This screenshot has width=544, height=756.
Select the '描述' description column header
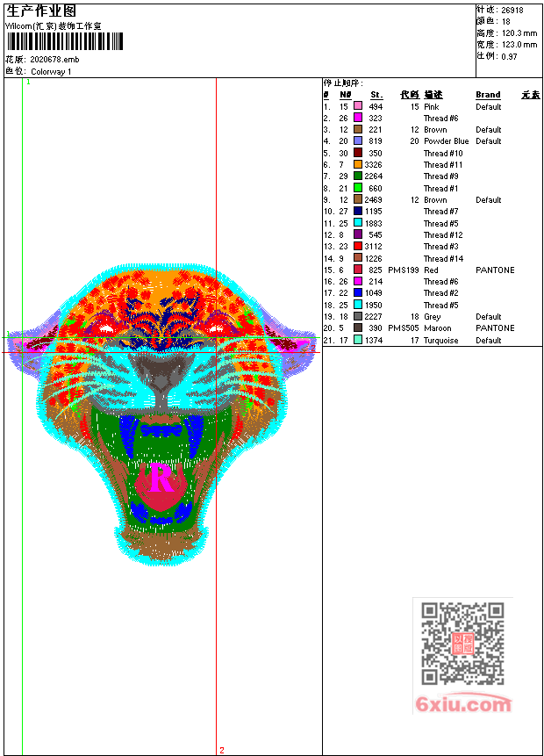point(433,95)
